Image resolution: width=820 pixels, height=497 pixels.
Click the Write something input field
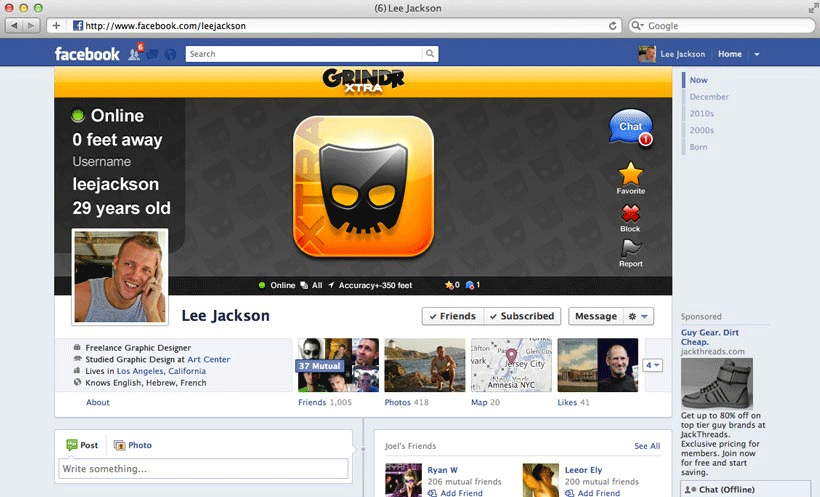coord(204,469)
